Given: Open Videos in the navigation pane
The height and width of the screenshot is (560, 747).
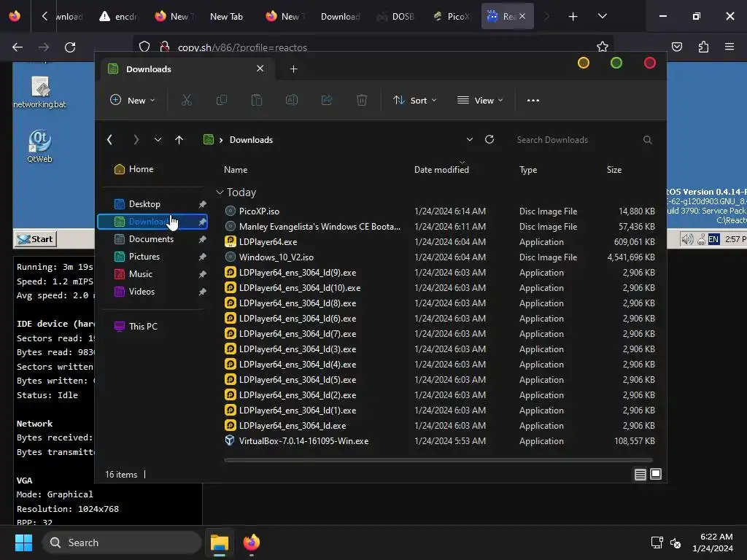Looking at the screenshot, I should pyautogui.click(x=142, y=292).
